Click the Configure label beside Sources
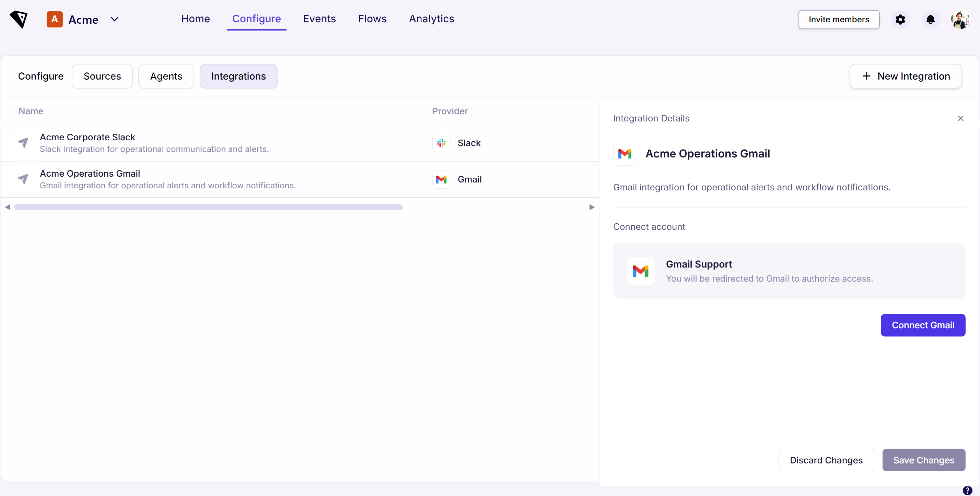 41,76
